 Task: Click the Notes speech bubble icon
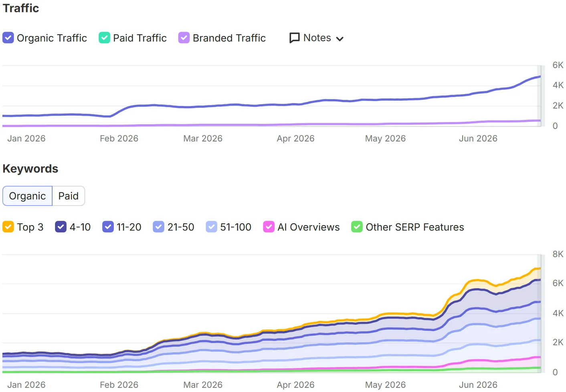295,38
